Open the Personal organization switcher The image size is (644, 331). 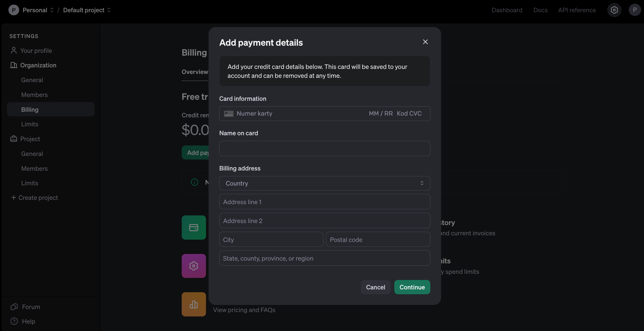pyautogui.click(x=38, y=10)
